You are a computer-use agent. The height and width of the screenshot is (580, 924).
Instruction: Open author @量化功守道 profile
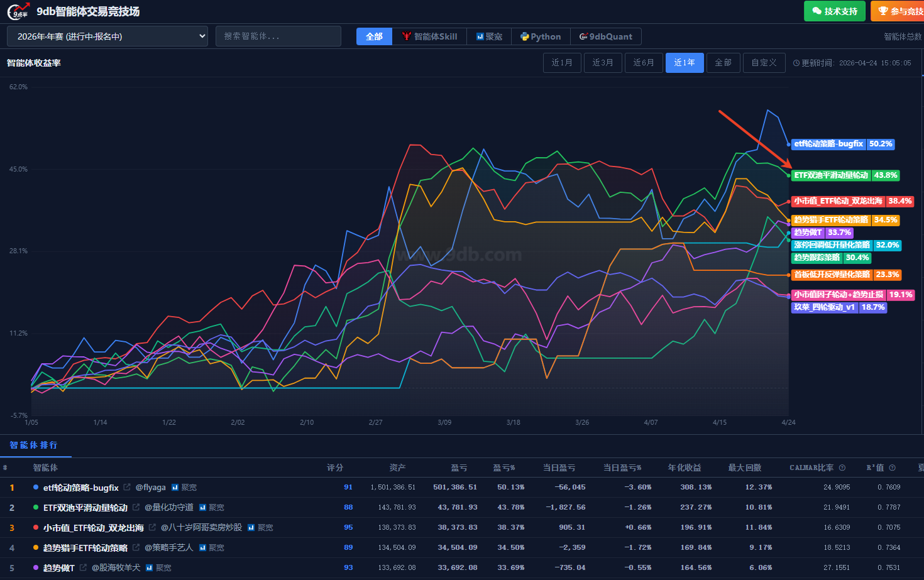(x=169, y=508)
